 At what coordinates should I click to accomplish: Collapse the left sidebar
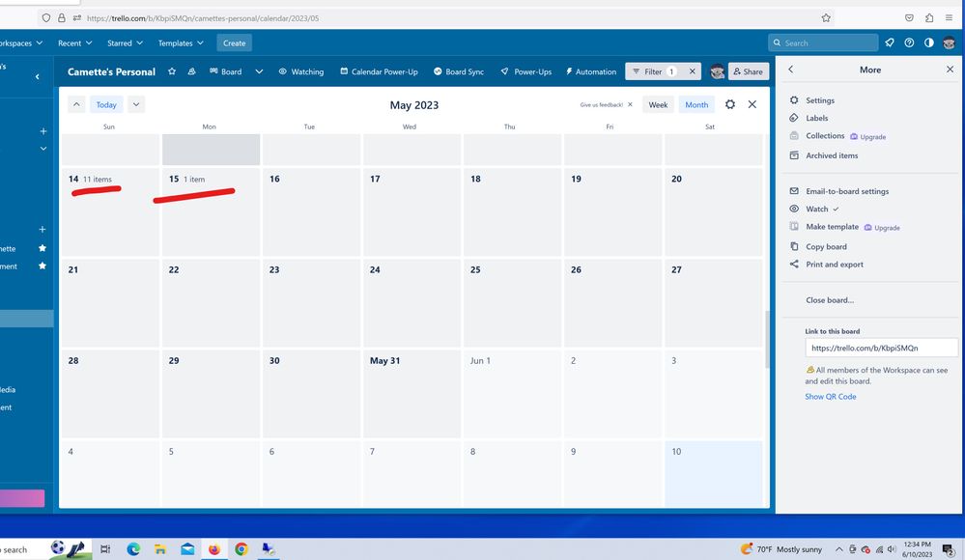coord(37,77)
